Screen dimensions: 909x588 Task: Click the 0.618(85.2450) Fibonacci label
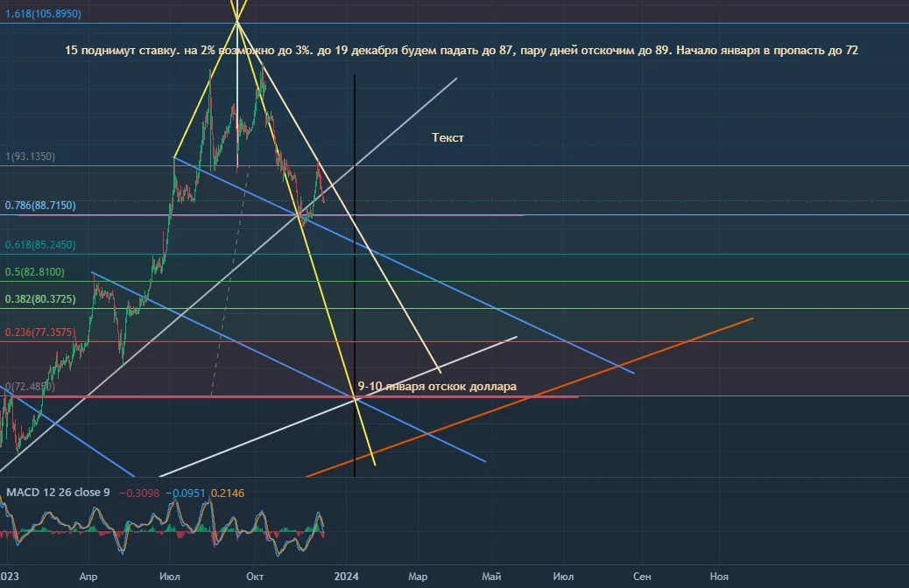click(40, 244)
